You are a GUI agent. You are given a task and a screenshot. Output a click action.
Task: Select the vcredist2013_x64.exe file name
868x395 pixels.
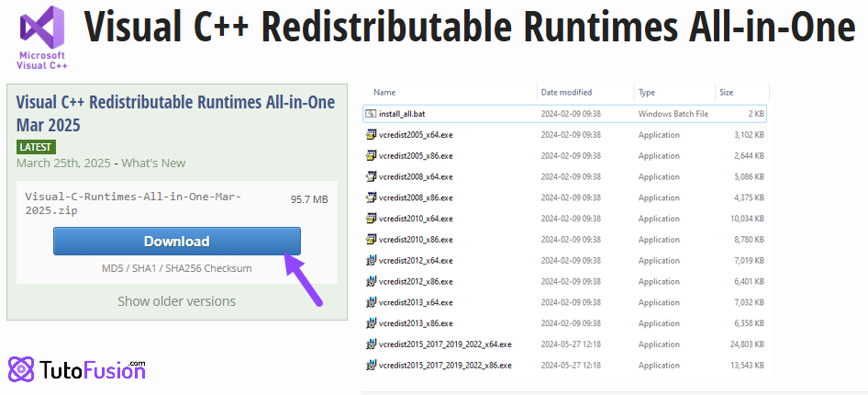tap(416, 302)
